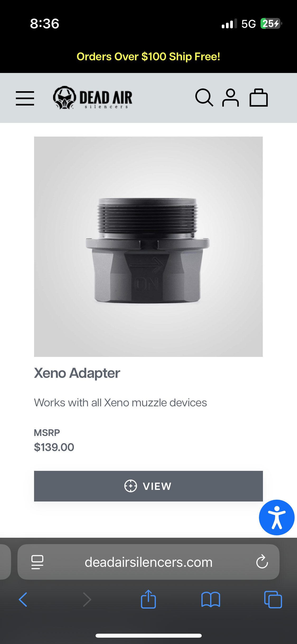Open the Xeno Adapter title link
Viewport: 297px width, 644px height.
click(x=77, y=373)
